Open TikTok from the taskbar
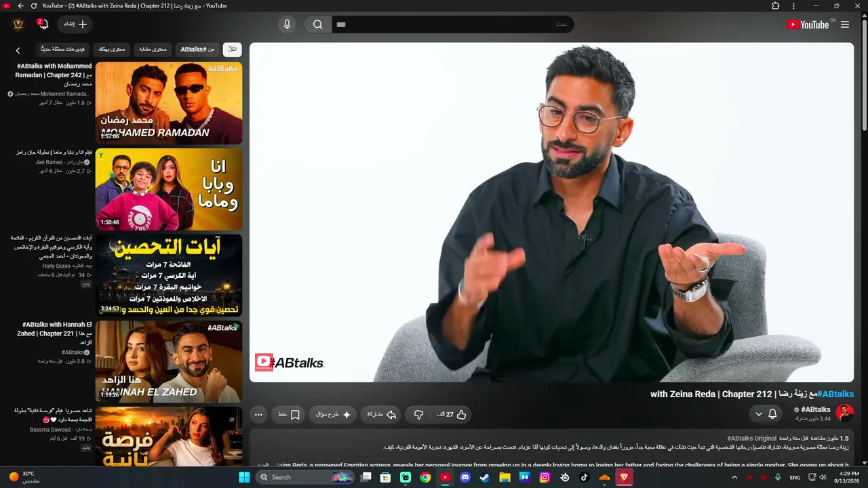 (585, 477)
